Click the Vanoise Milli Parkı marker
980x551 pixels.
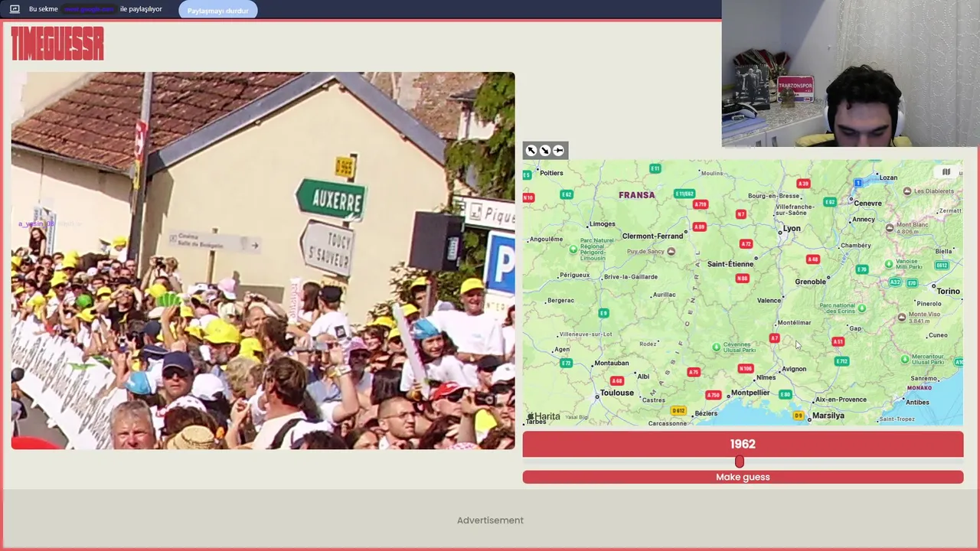(x=889, y=264)
